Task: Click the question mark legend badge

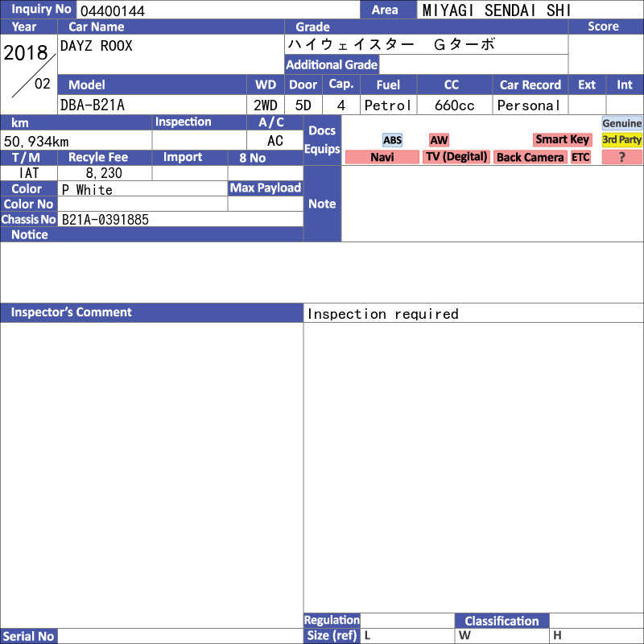Action: click(x=621, y=157)
